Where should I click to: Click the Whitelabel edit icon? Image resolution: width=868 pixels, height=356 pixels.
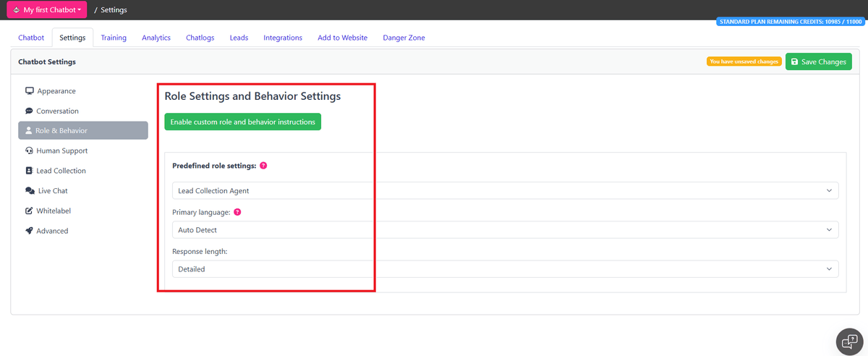29,211
